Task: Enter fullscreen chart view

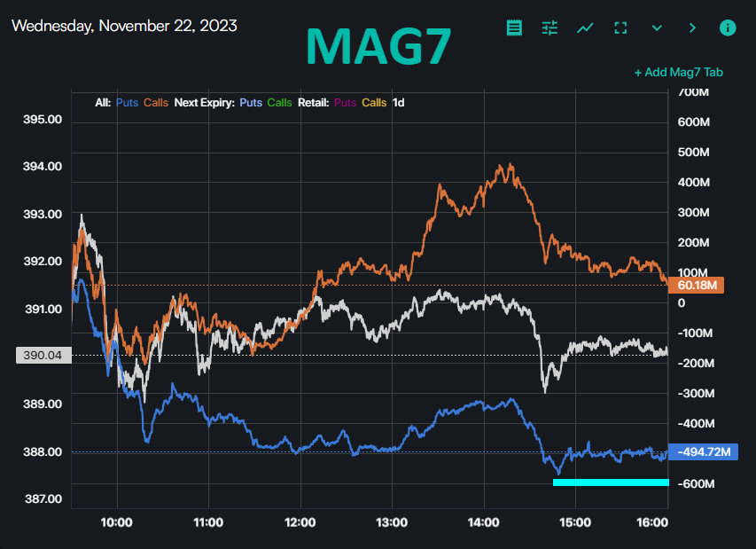Action: [x=621, y=28]
